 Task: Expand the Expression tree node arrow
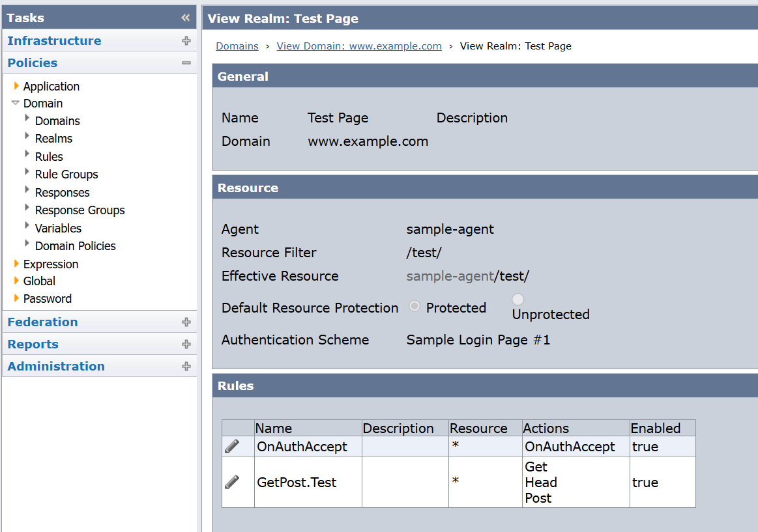point(16,264)
